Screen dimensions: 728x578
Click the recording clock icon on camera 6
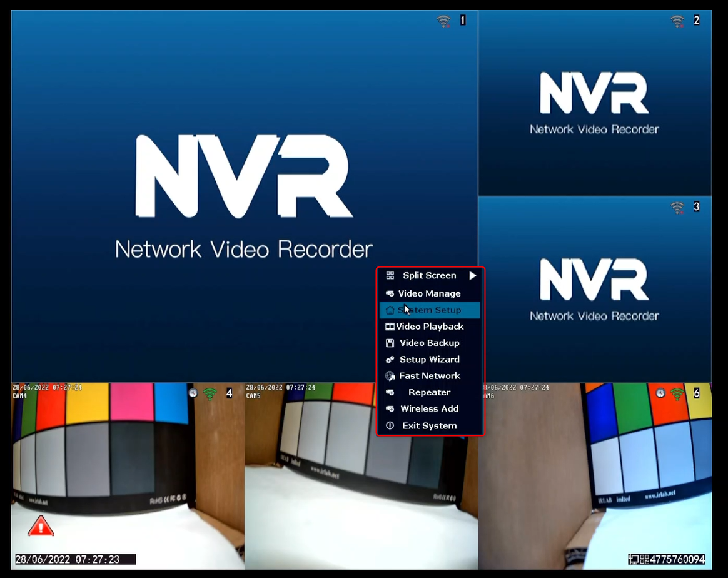tap(660, 393)
